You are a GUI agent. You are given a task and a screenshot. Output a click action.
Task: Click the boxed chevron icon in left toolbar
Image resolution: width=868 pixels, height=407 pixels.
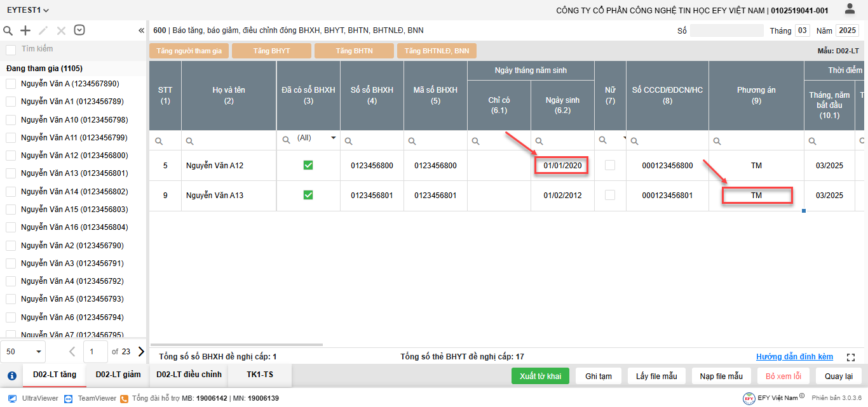[x=79, y=30]
